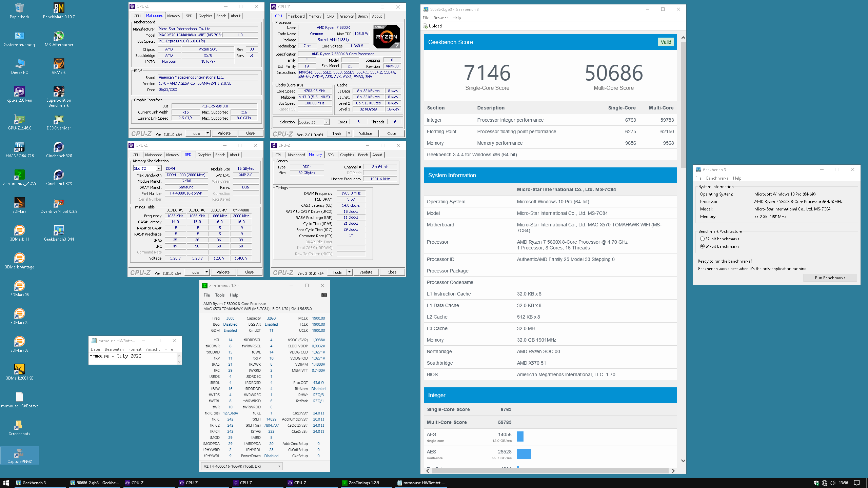The image size is (868, 488).
Task: Launch Geekbench3_344 desktop shortcut
Action: tap(59, 233)
